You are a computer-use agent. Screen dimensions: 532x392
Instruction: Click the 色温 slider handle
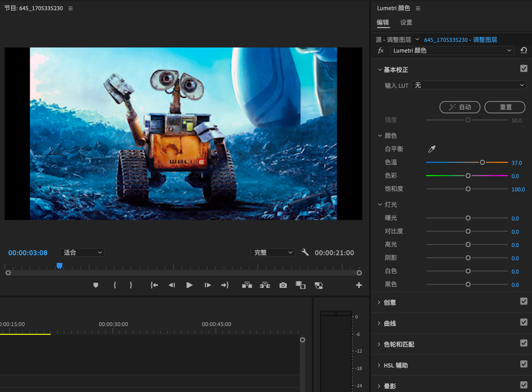point(482,162)
